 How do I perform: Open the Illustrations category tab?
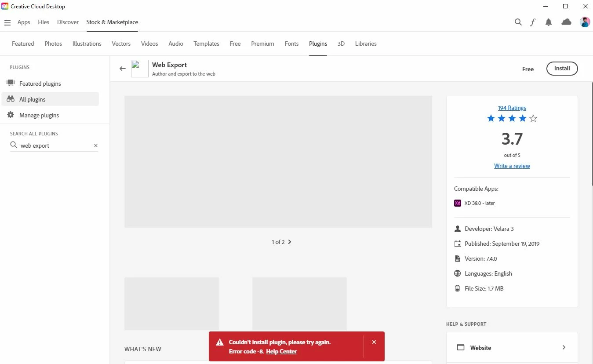click(87, 44)
